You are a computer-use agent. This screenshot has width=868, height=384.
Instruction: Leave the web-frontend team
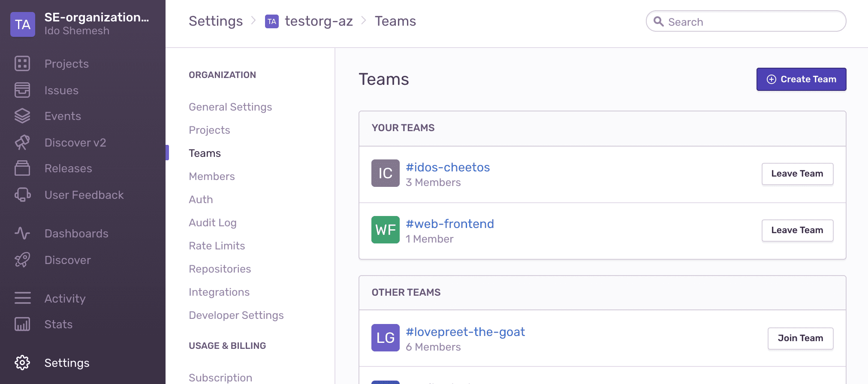[x=797, y=230]
